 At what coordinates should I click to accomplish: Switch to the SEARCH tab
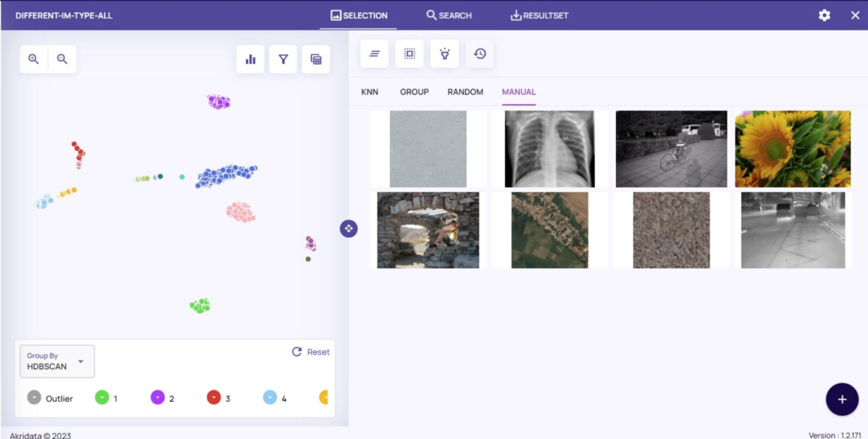tap(449, 15)
